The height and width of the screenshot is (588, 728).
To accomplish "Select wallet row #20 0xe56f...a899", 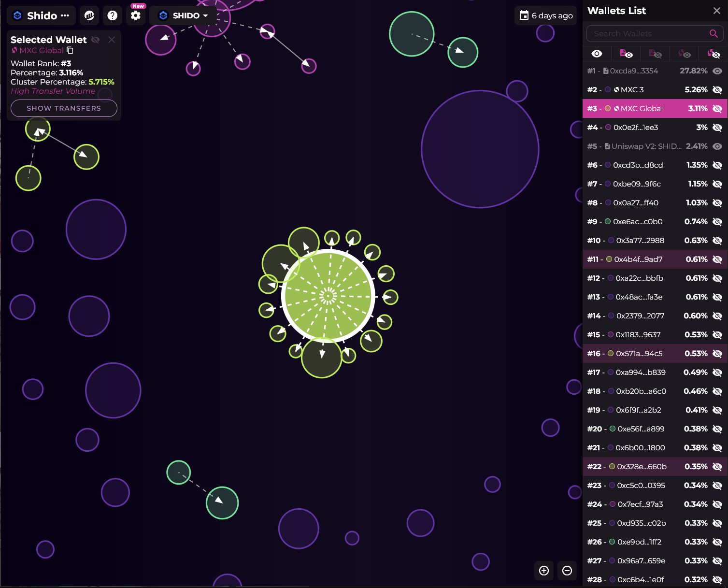I will tap(655, 429).
